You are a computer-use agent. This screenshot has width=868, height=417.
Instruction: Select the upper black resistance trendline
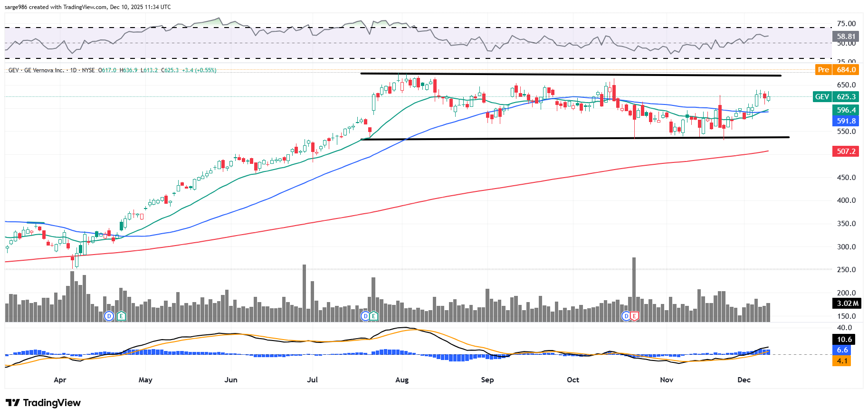570,75
